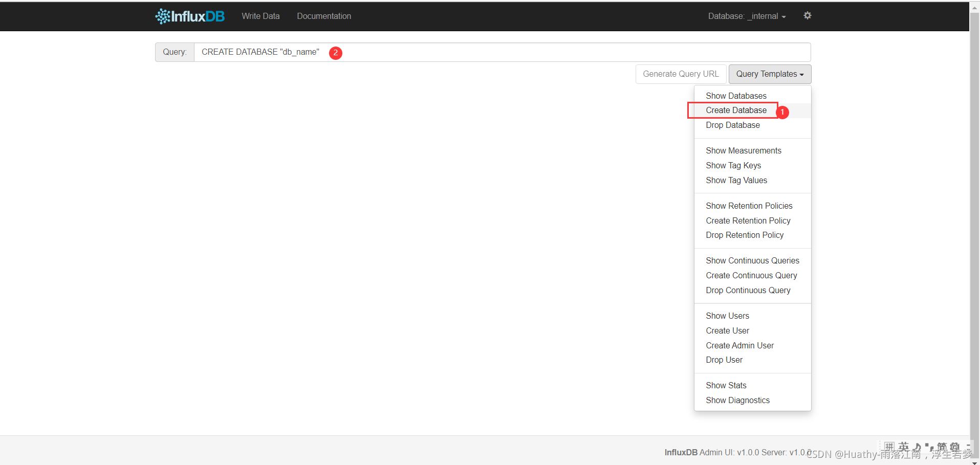Click the InfluxDB logo
This screenshot has width=980, height=465.
point(190,16)
